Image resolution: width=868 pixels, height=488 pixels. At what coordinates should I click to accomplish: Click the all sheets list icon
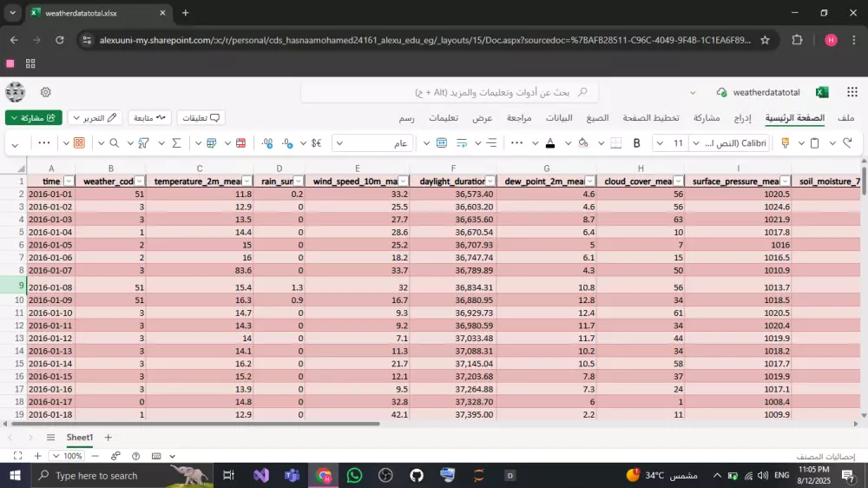coord(50,437)
